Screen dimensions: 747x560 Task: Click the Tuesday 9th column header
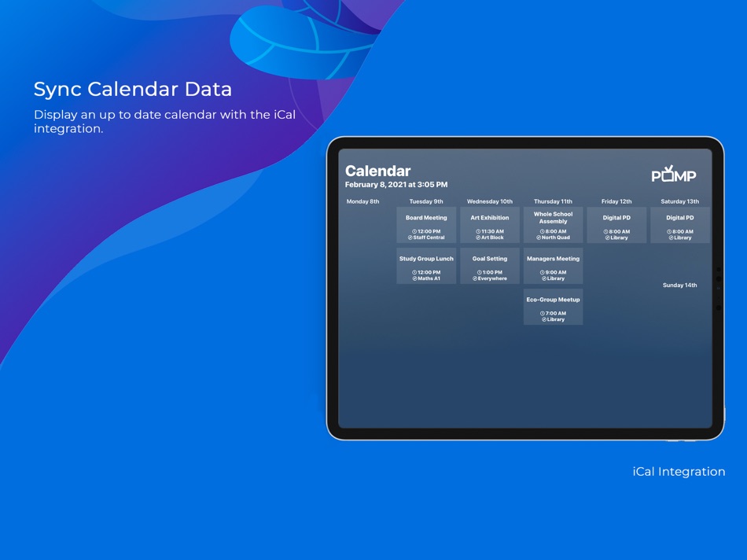tap(426, 201)
